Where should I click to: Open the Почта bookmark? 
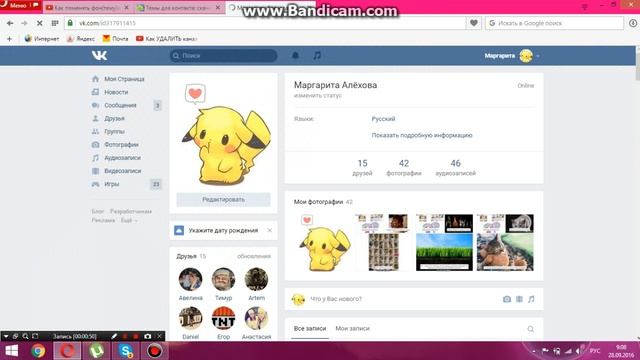click(116, 39)
